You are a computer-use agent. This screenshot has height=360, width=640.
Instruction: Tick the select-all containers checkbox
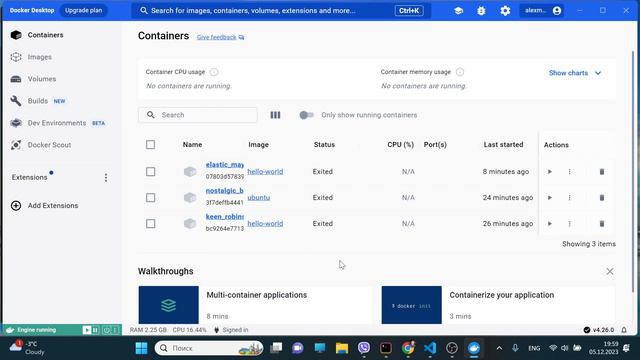coord(151,145)
